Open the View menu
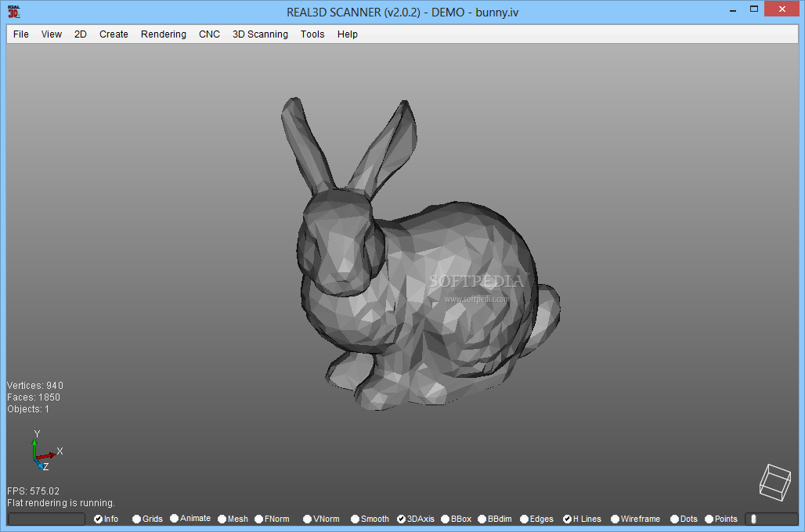The image size is (805, 532). (52, 34)
